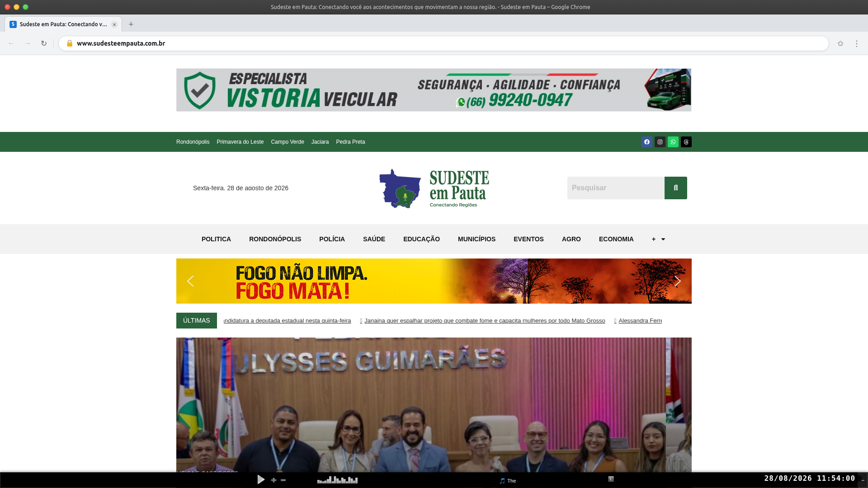Go back with browser back arrow
The width and height of the screenshot is (868, 488).
coord(11,43)
